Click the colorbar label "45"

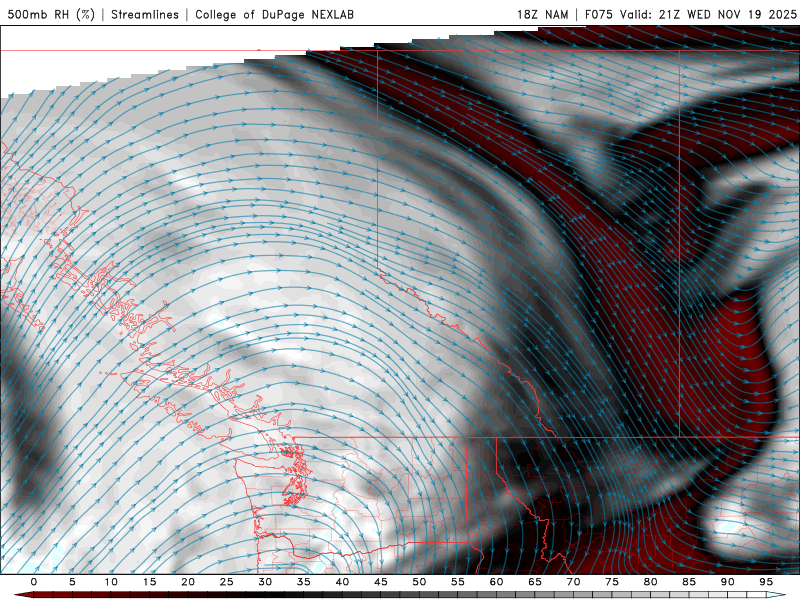coord(381,582)
